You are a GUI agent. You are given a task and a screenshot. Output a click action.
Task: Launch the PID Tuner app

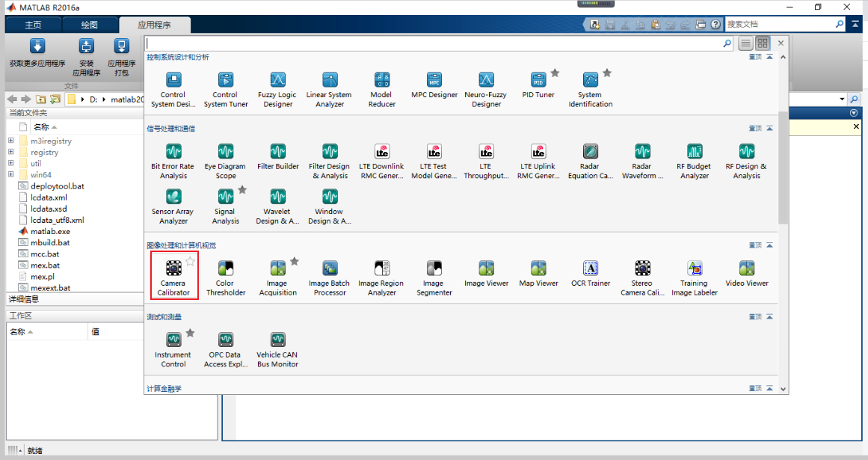pos(538,85)
